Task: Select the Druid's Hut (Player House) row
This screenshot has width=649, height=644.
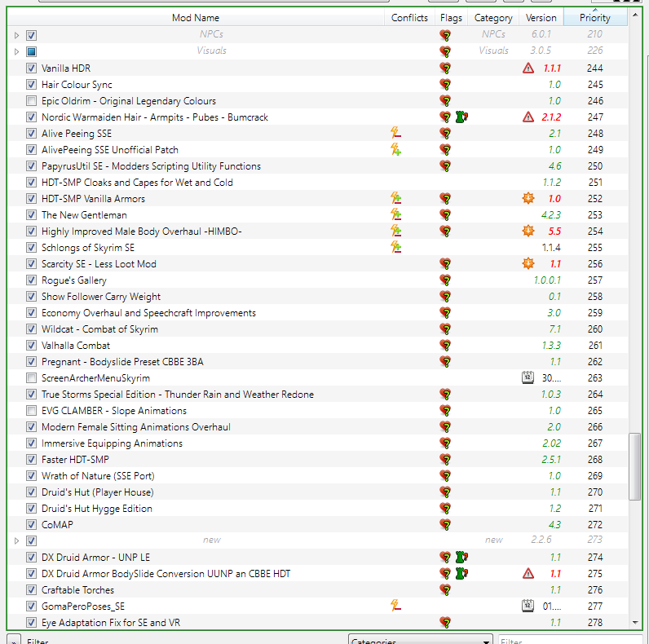Action: point(317,492)
